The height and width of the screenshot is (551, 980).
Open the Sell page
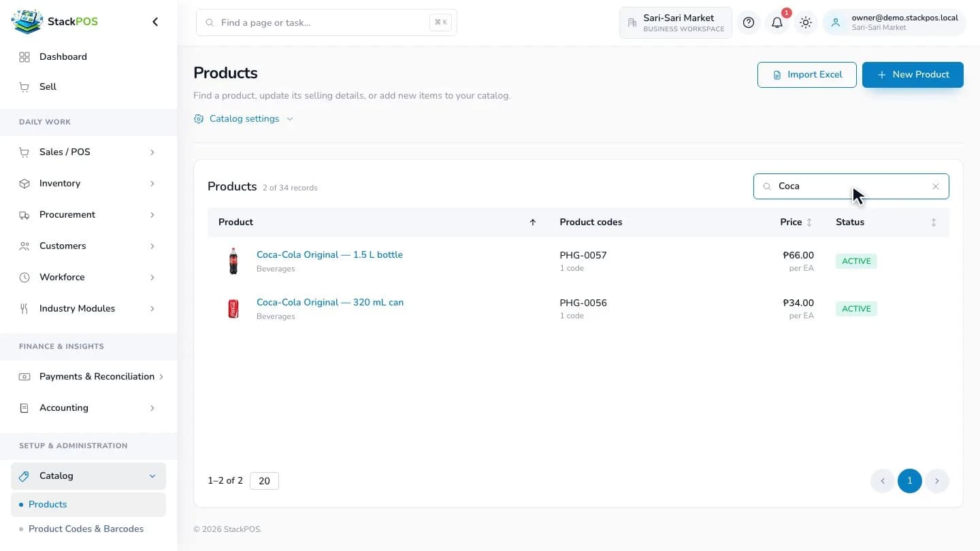pyautogui.click(x=88, y=87)
